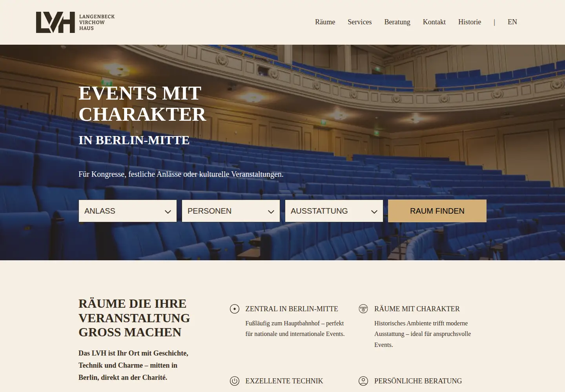Click the heading "Zentral in Berlin-Mitte"

[292, 309]
